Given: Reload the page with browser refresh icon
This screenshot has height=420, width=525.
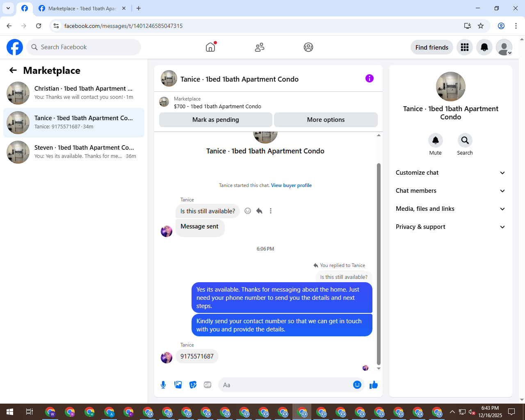Looking at the screenshot, I should pyautogui.click(x=39, y=26).
